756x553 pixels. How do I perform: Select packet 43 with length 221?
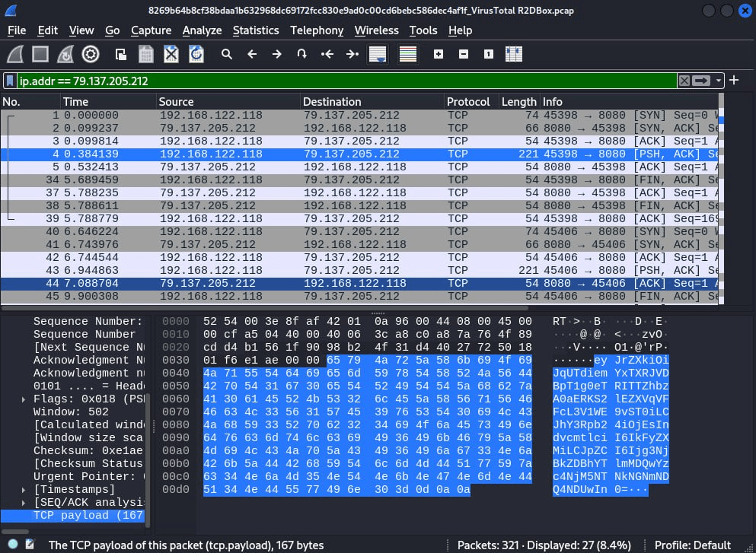(359, 270)
